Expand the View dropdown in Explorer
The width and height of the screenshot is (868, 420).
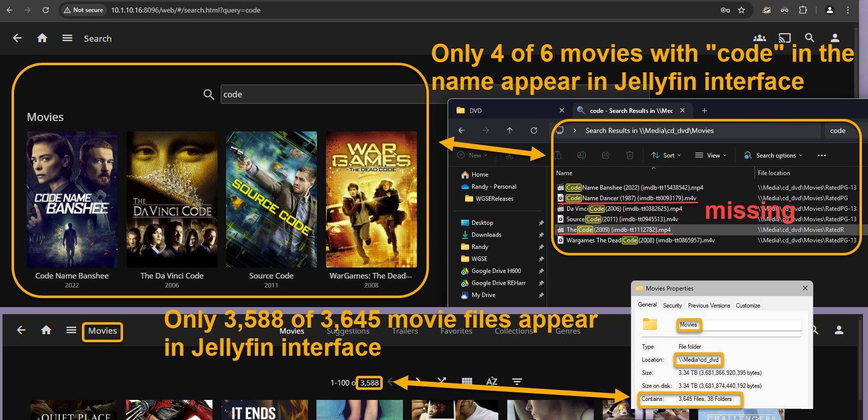(711, 156)
